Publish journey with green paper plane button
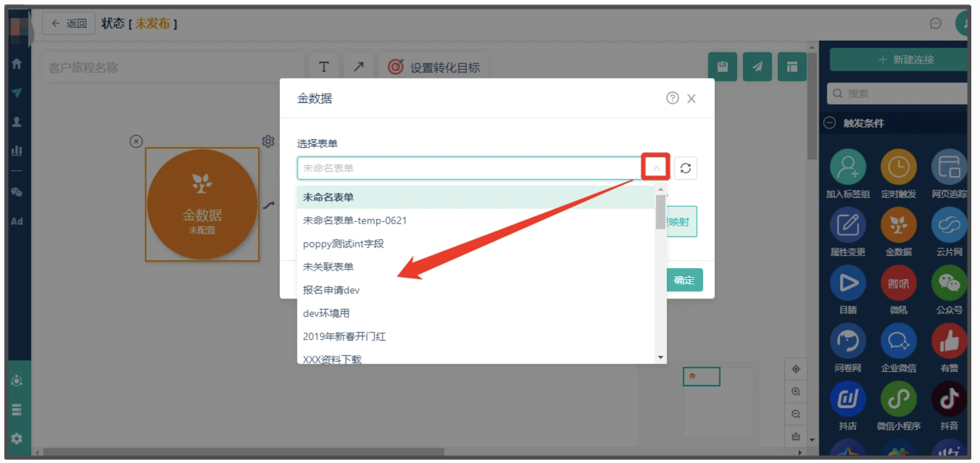 click(757, 67)
